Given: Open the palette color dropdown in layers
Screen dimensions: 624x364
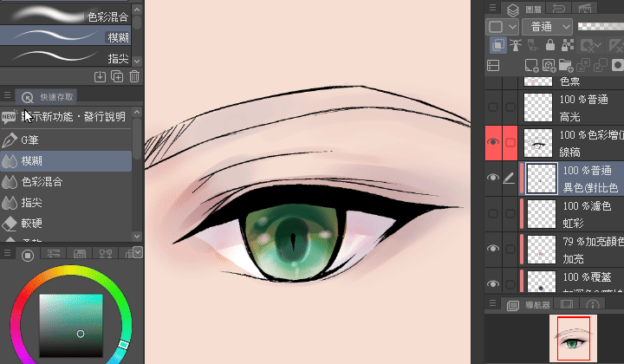Looking at the screenshot, I should 502,27.
